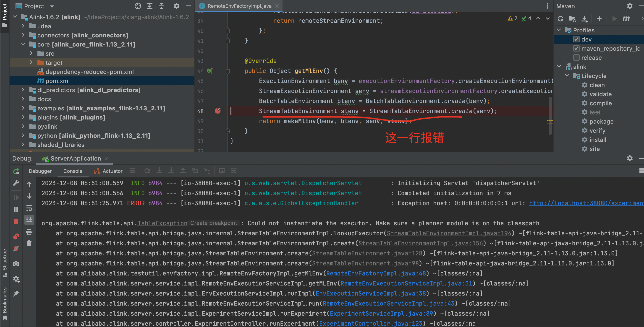The width and height of the screenshot is (644, 327).
Task: Rerun ServerApplication debug icon
Action: [x=16, y=171]
